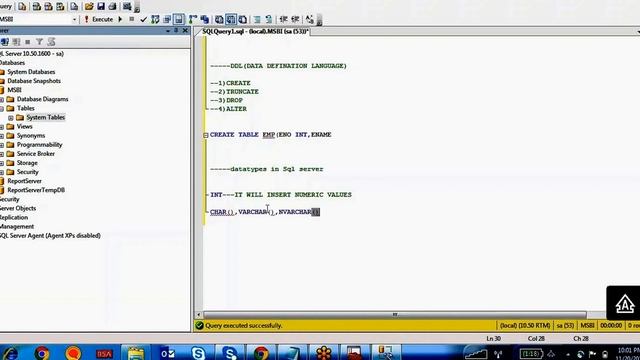
Task: Uncomment the selected lines
Action: tap(269, 19)
